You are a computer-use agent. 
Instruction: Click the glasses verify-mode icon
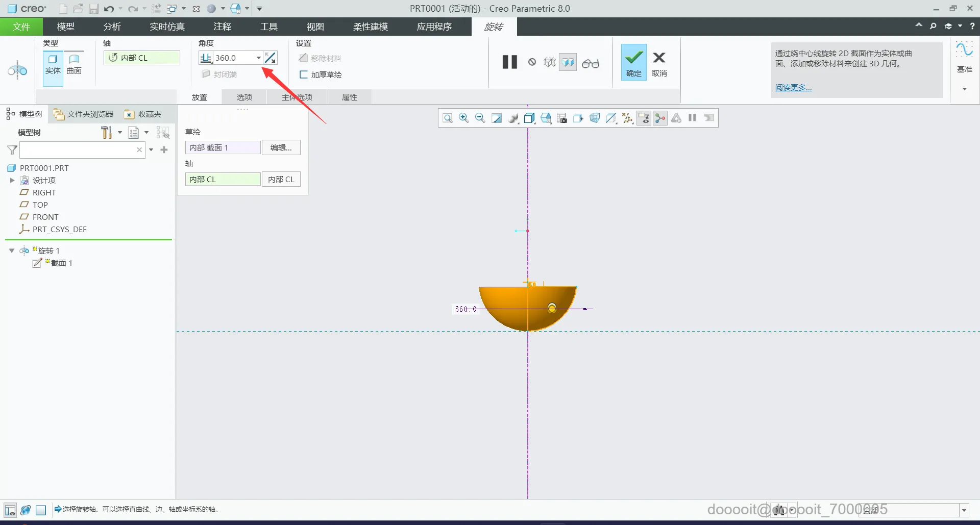[x=591, y=63]
